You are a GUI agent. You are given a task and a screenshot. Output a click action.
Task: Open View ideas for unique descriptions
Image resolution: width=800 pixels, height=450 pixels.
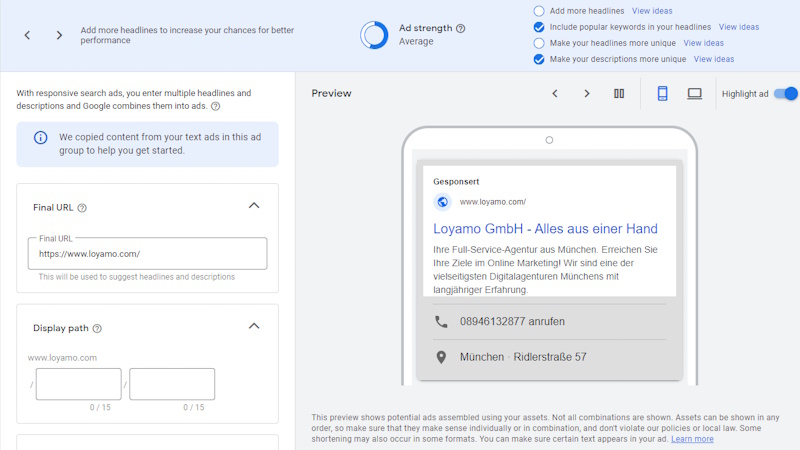714,59
